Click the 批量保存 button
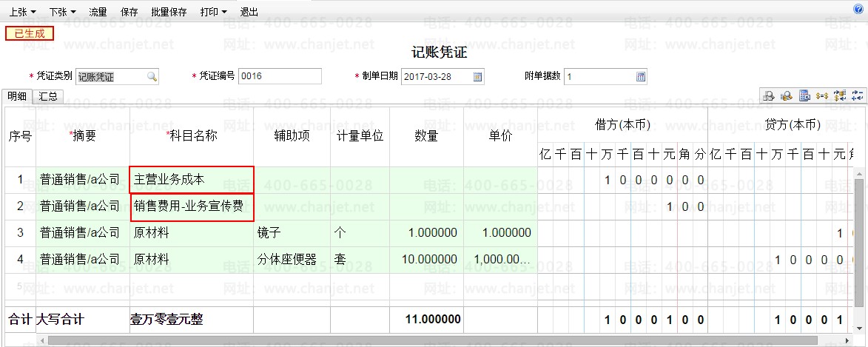 tap(169, 13)
